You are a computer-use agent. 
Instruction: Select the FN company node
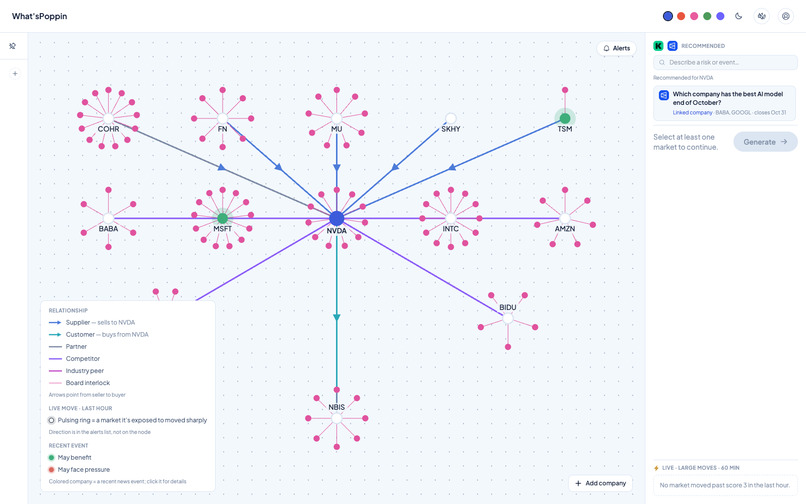tap(223, 119)
